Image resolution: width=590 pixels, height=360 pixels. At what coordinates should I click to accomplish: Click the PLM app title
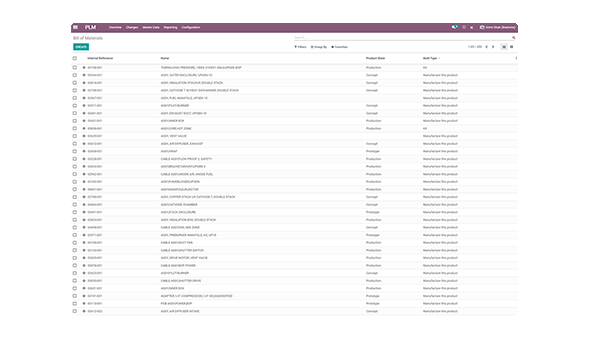[90, 27]
